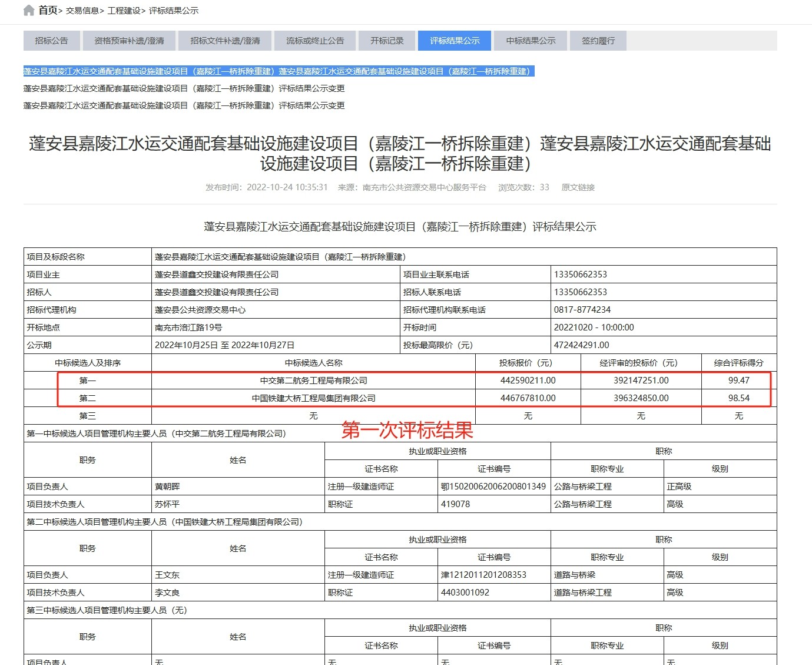Click the maximum bid price 472424291.00
Screen dimensions: 812x665
click(x=664, y=345)
